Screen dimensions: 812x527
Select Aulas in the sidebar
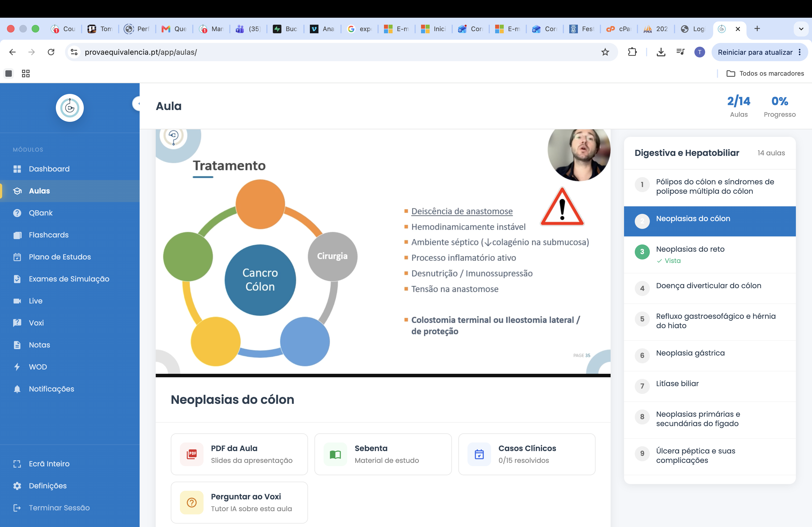pos(70,191)
